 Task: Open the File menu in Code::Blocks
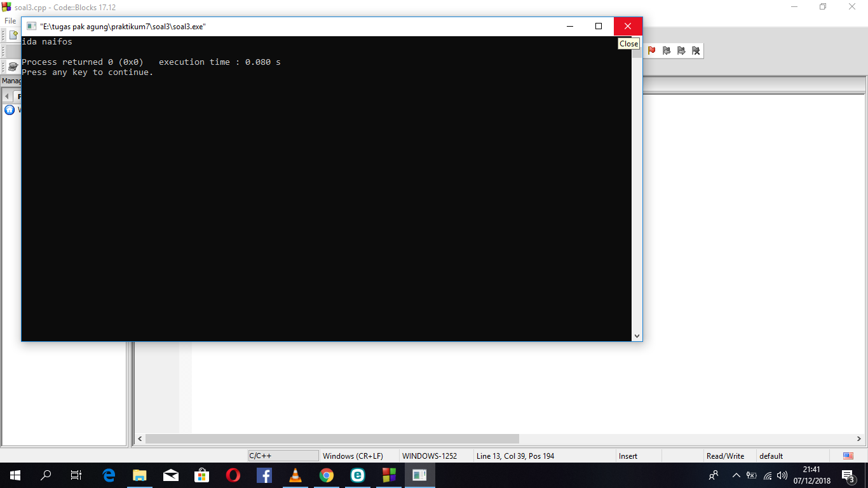(x=10, y=21)
